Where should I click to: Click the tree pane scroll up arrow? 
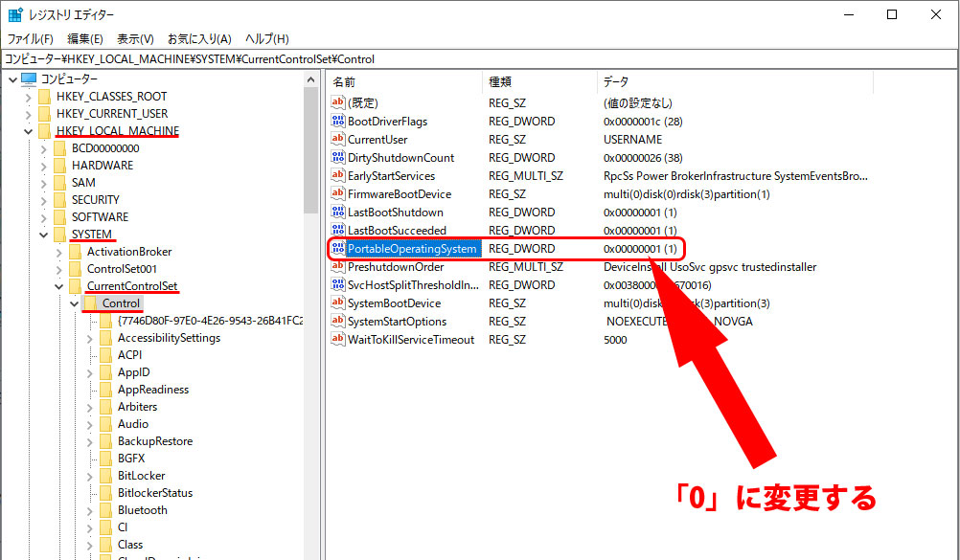click(x=311, y=79)
